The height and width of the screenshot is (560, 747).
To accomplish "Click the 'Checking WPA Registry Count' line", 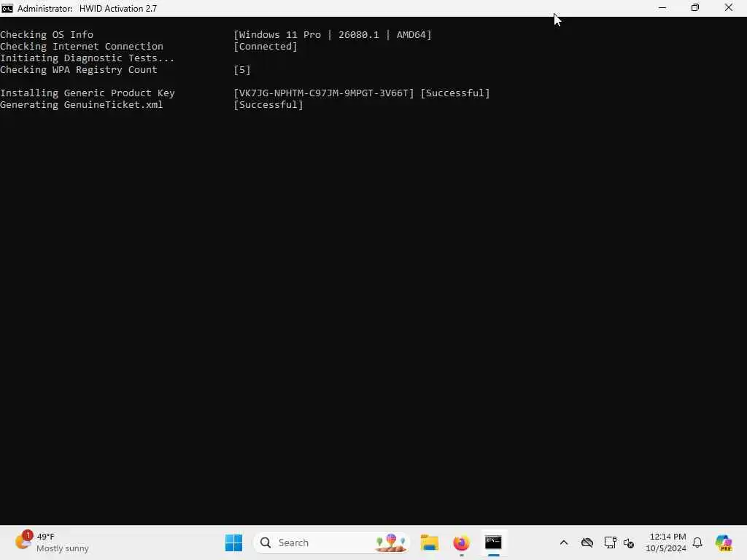I will coord(79,69).
